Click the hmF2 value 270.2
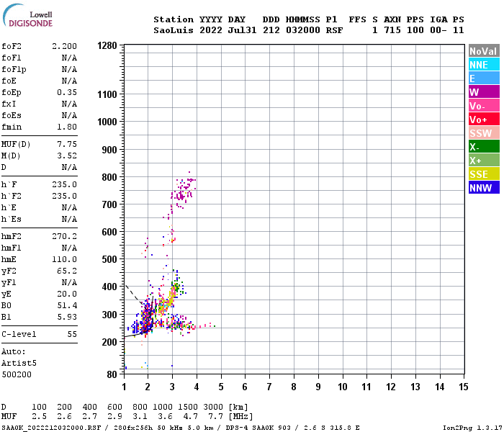Viewport: 504px width, 432px height. [x=64, y=237]
